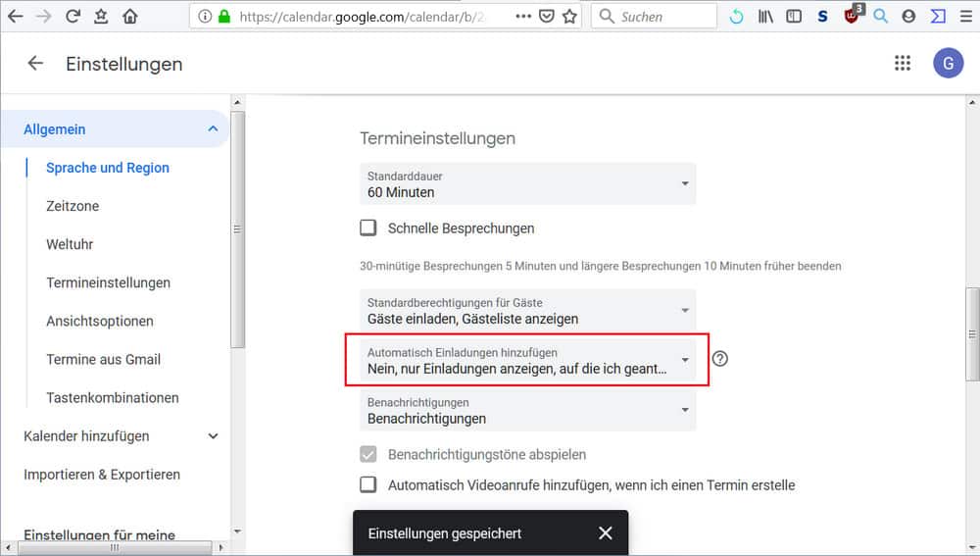980x556 pixels.
Task: Dismiss the Einstellungen gespeichert notification
Action: pyautogui.click(x=605, y=532)
